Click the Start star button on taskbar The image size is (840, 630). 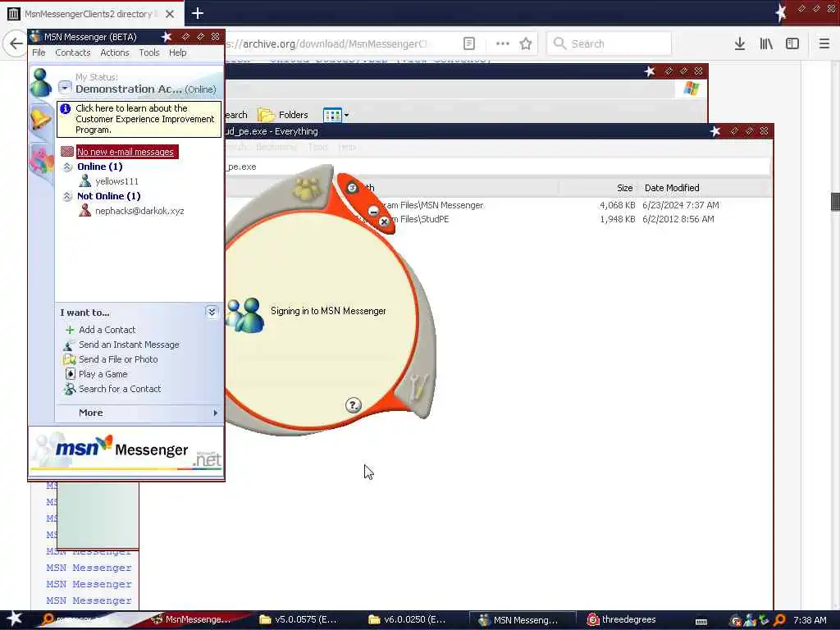14,619
